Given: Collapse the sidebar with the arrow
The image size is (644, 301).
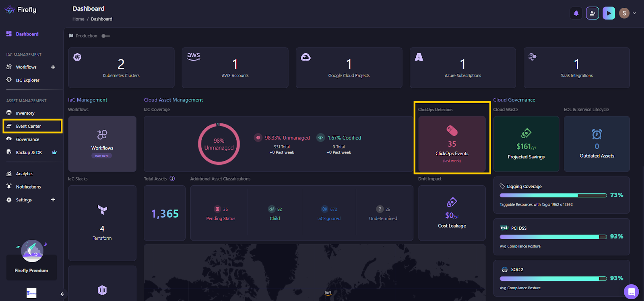Looking at the screenshot, I should tap(62, 294).
